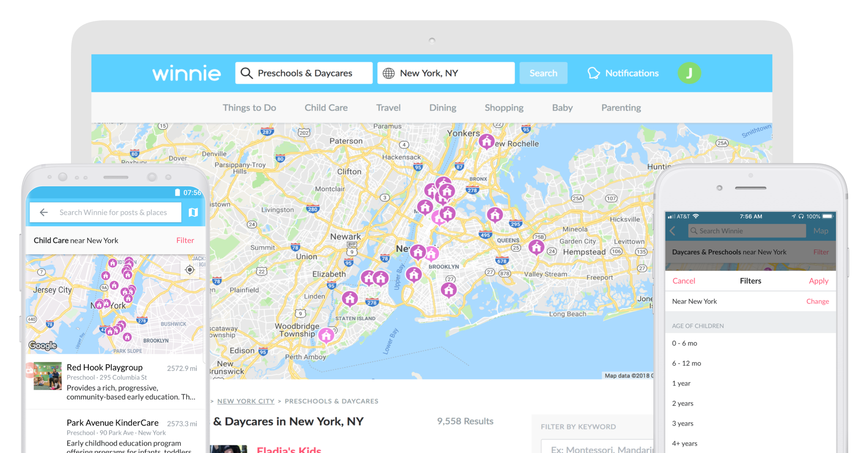Open Park Avenue KinderCare listing title
This screenshot has width=868, height=453.
click(112, 423)
